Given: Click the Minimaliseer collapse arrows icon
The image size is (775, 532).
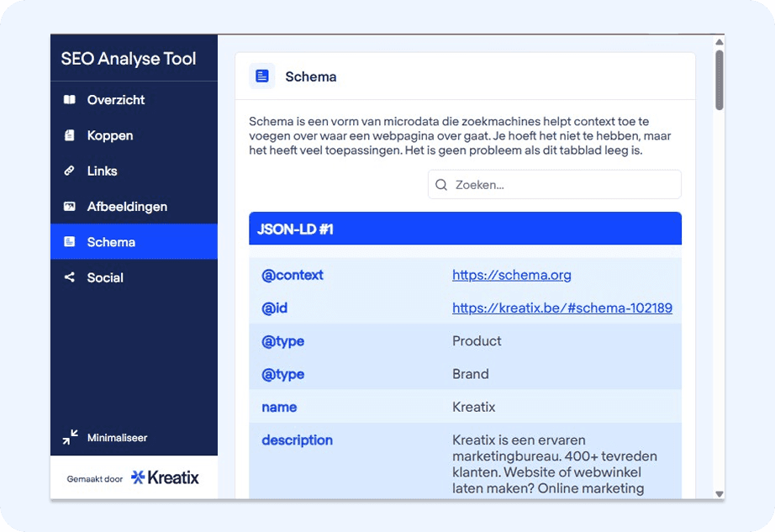Looking at the screenshot, I should pos(70,438).
